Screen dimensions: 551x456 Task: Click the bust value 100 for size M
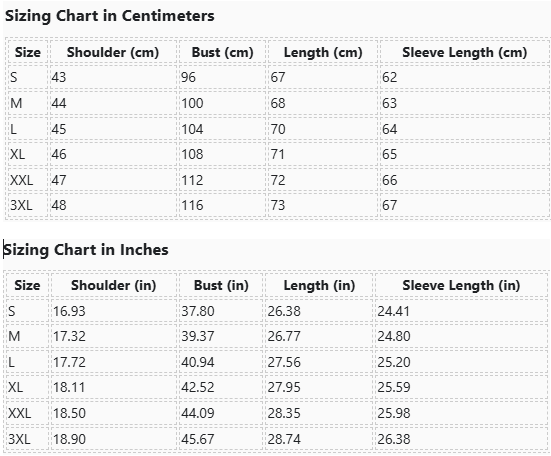(222, 103)
